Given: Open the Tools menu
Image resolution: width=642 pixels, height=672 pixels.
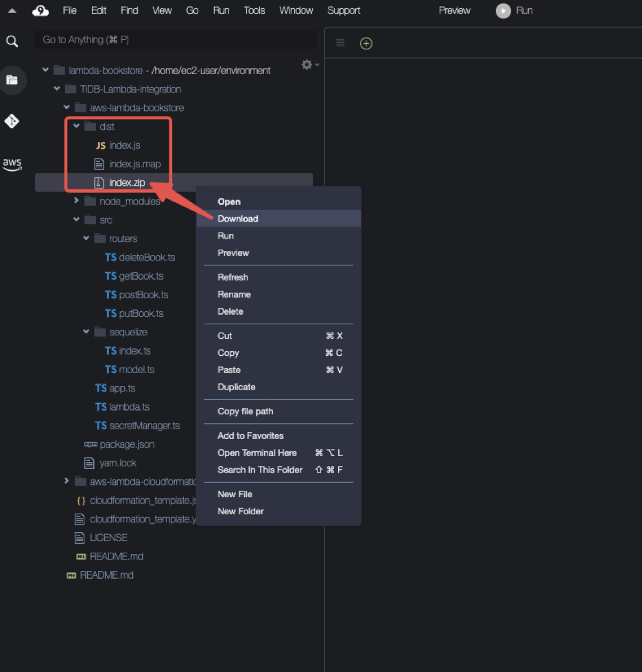Looking at the screenshot, I should (x=254, y=10).
